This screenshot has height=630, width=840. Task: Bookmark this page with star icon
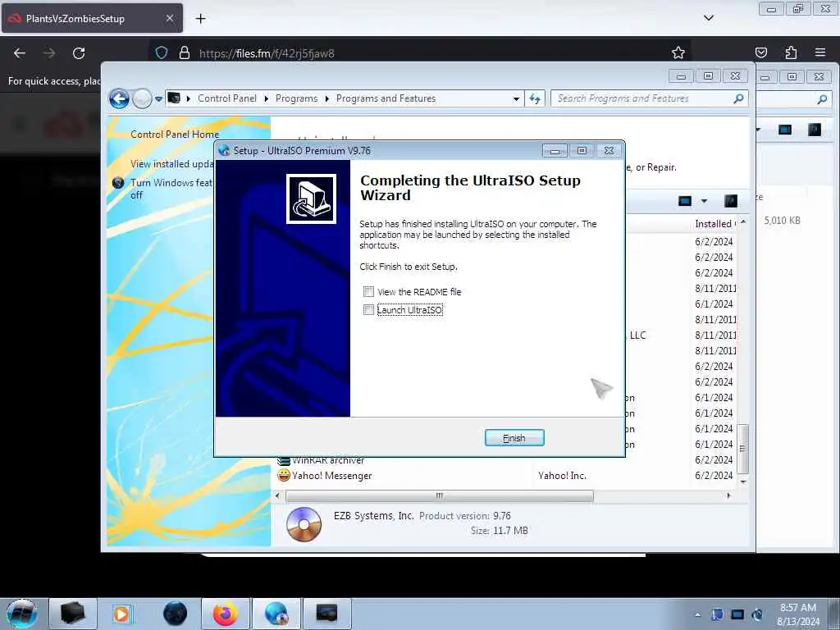[678, 53]
